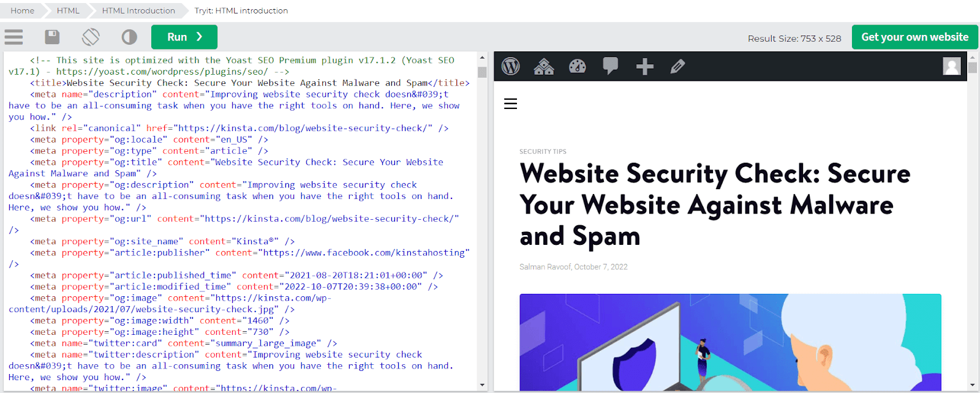The height and width of the screenshot is (393, 980).
Task: Click the twitter:card summary_large_image line
Action: pyautogui.click(x=184, y=343)
